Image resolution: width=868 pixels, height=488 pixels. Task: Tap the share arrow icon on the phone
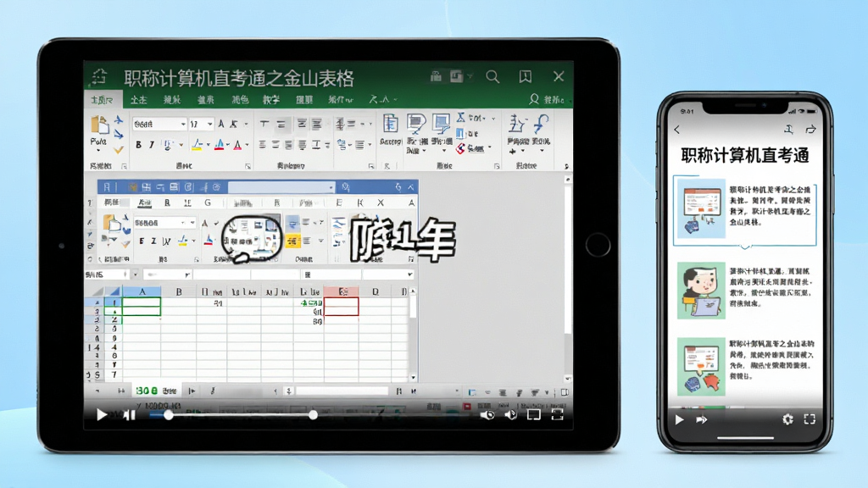click(x=810, y=130)
